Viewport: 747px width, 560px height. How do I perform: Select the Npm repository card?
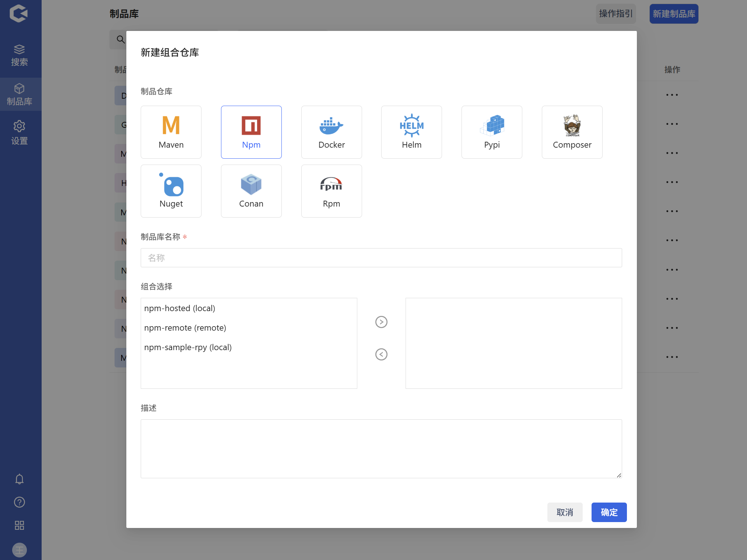coord(251,132)
